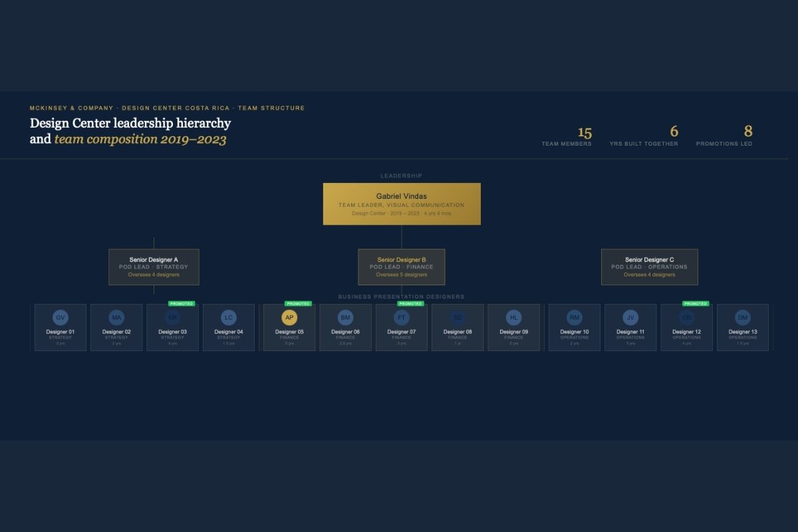
Task: Select the 'Designer 11' name label
Action: (630, 332)
